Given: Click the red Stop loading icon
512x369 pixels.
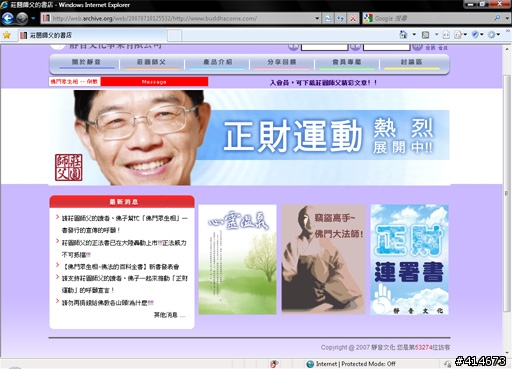Looking at the screenshot, I should pos(353,18).
